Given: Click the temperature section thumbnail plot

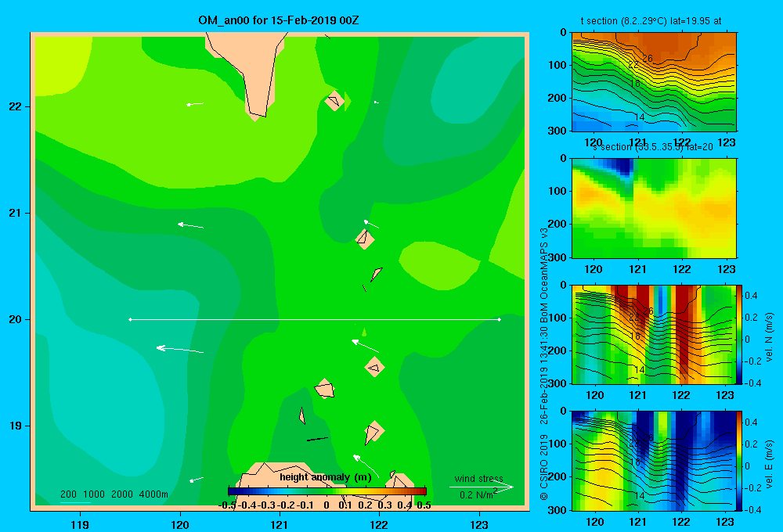Looking at the screenshot, I should click(x=654, y=81).
